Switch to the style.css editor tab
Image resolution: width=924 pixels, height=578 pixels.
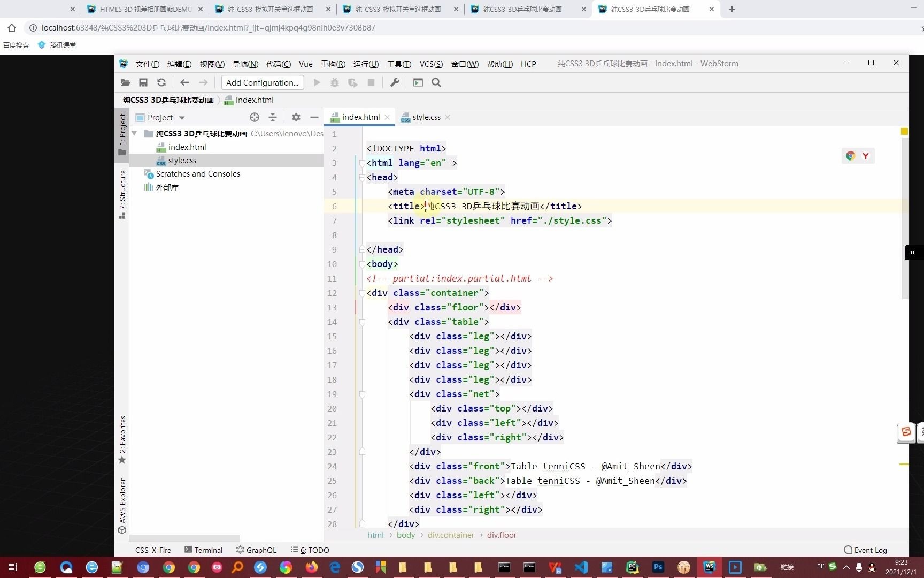[426, 117]
